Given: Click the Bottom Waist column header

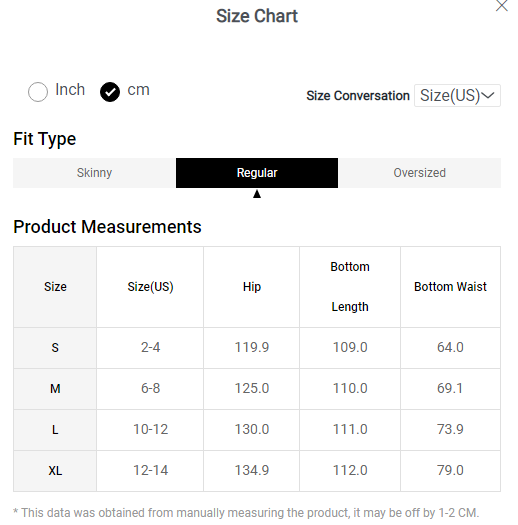Looking at the screenshot, I should tap(450, 287).
